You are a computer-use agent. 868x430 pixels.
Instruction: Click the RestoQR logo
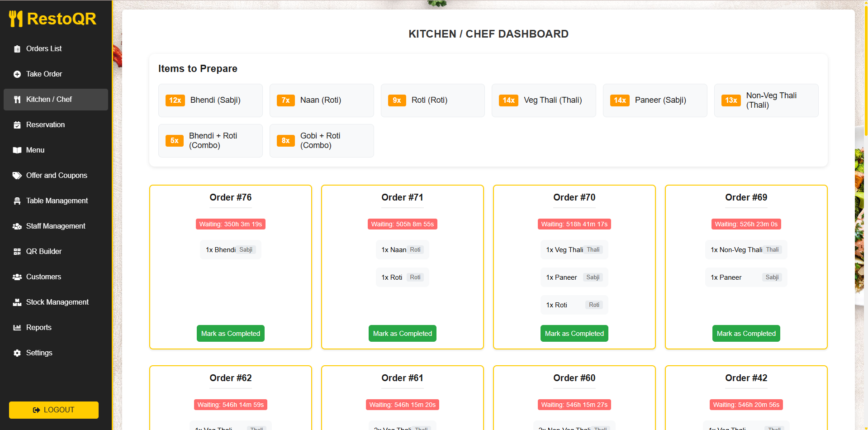53,19
